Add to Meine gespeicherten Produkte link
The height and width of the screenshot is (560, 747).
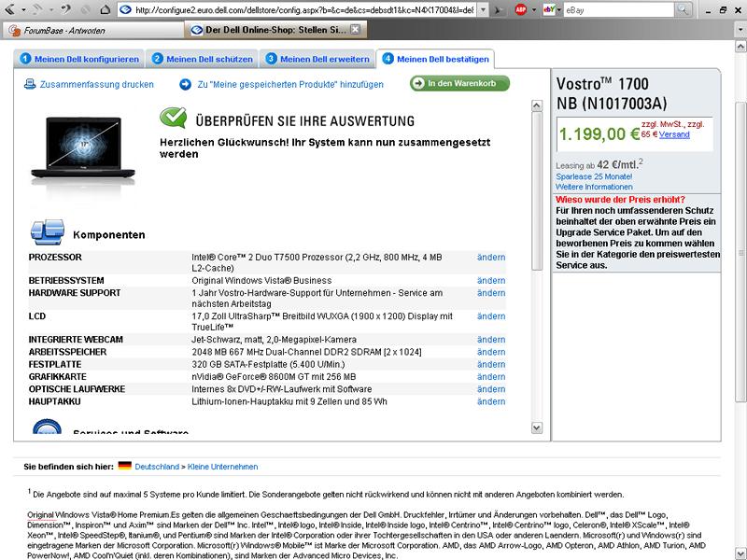[x=290, y=84]
